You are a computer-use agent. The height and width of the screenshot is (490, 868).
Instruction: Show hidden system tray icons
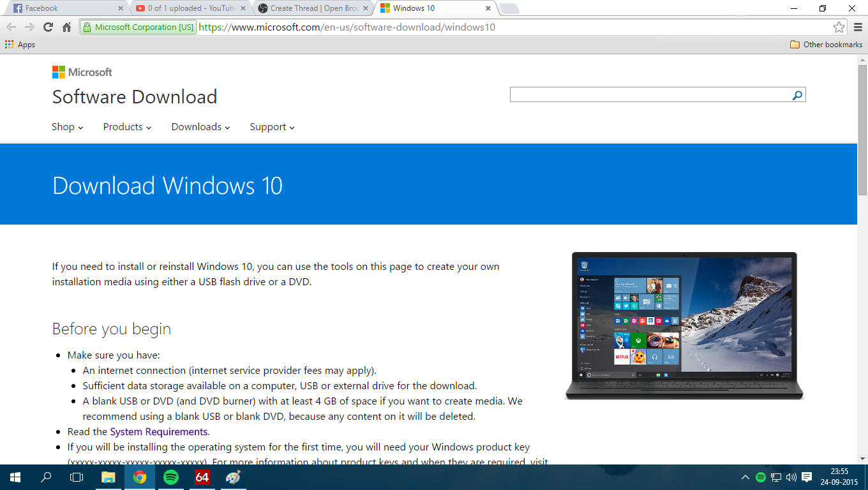pyautogui.click(x=745, y=477)
